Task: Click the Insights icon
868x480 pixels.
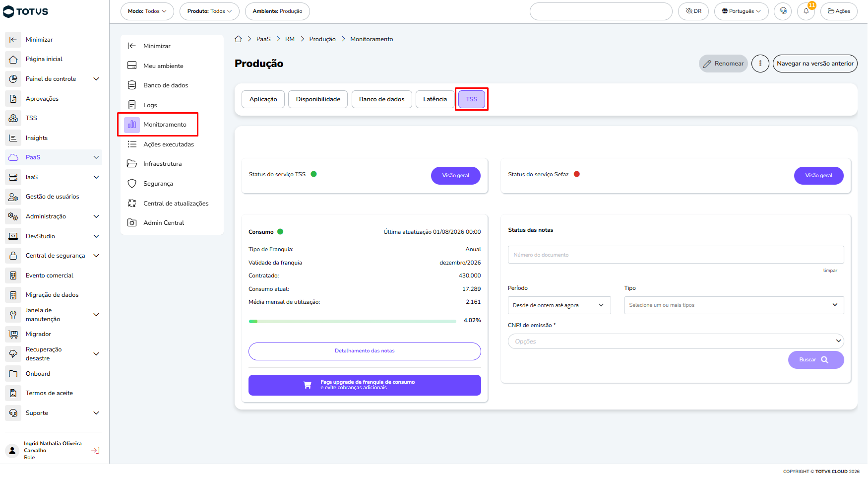Action: 13,138
